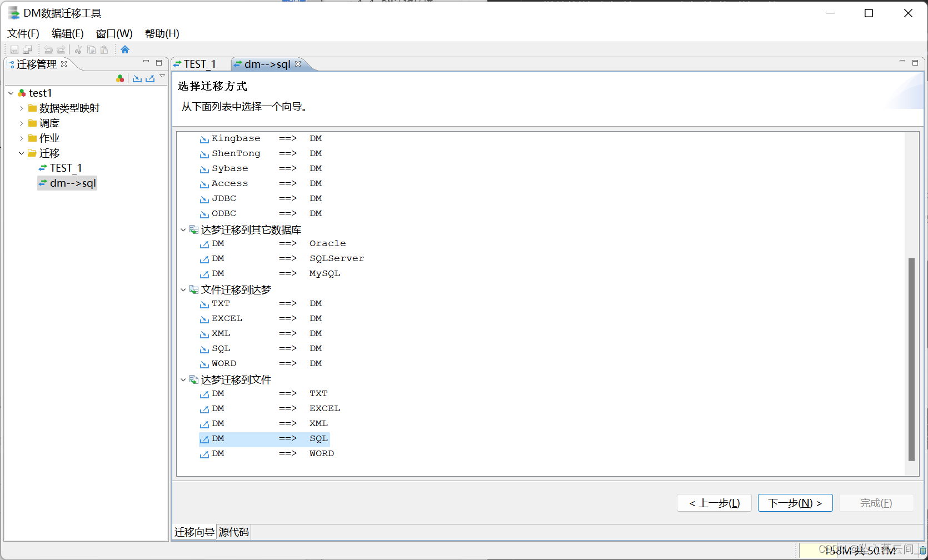Viewport: 928px width, 560px height.
Task: Select the 调度 tree item
Action: [x=44, y=123]
